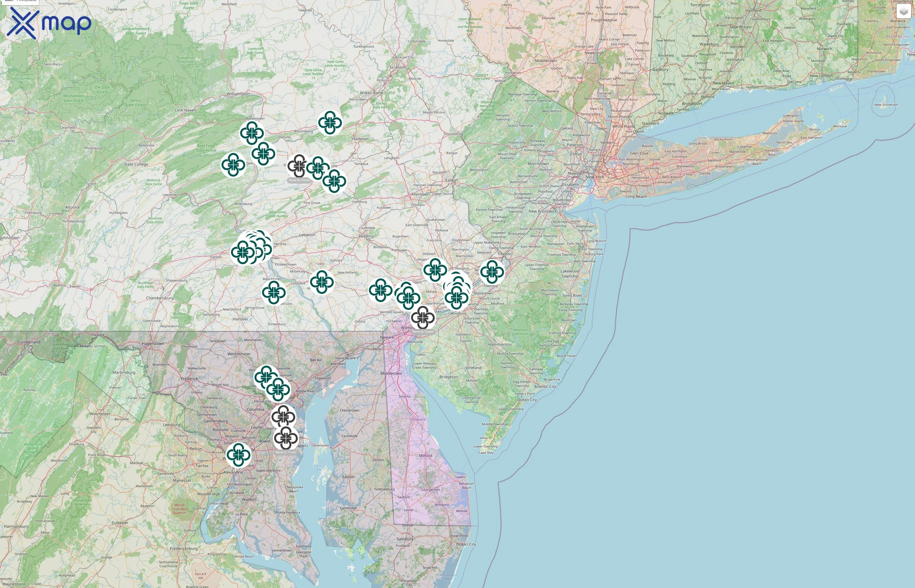Select the green marker near Reisterstown
Viewport: 915px width, 588px height.
266,377
